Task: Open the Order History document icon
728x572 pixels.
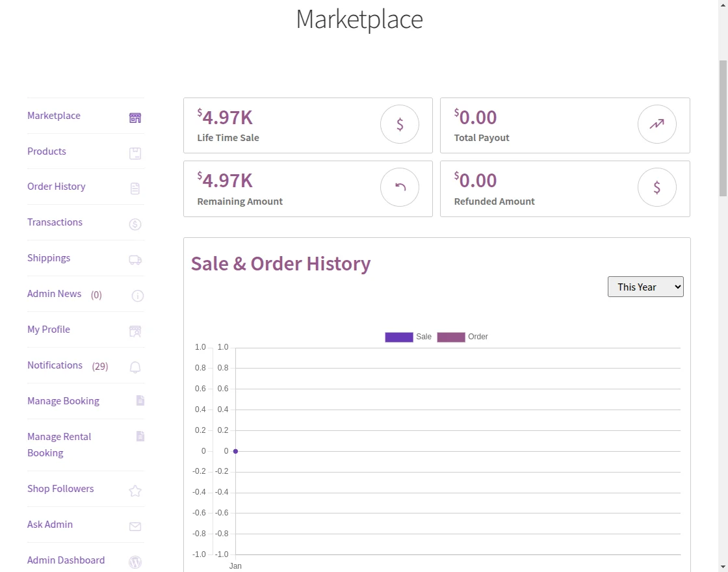Action: [135, 188]
